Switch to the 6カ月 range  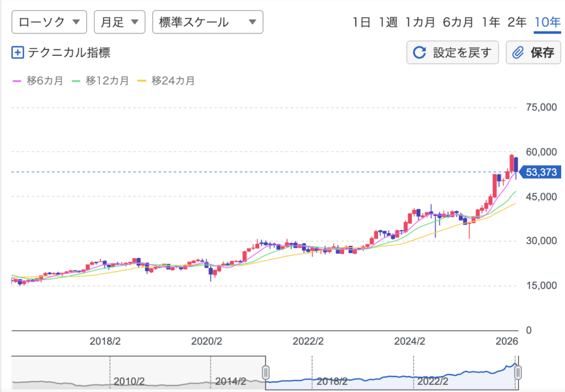coord(458,23)
